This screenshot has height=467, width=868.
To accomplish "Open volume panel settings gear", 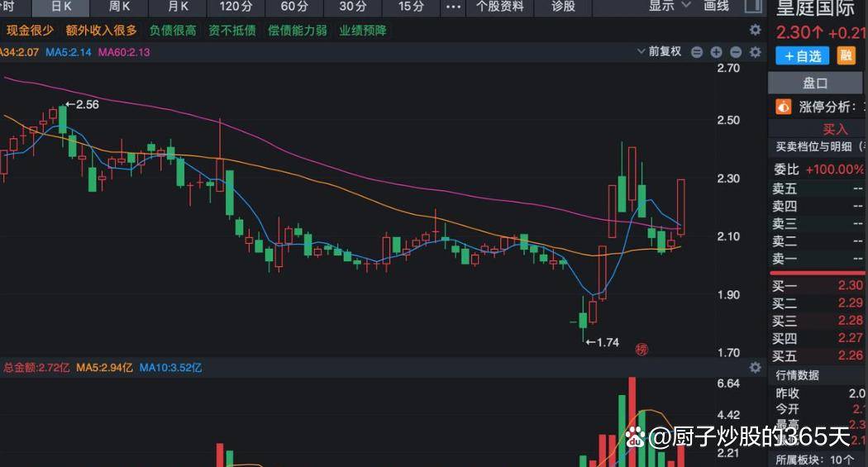I will [755, 367].
